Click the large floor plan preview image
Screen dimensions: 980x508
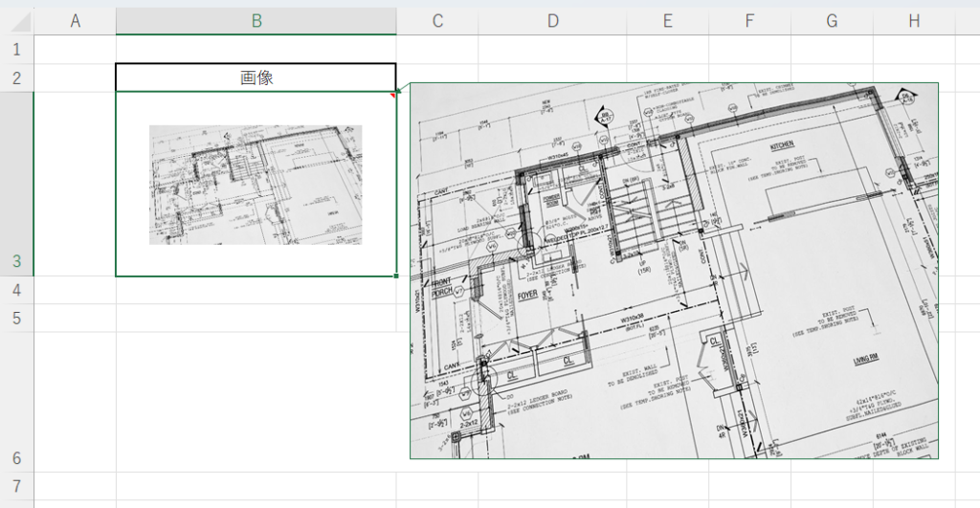pos(674,271)
